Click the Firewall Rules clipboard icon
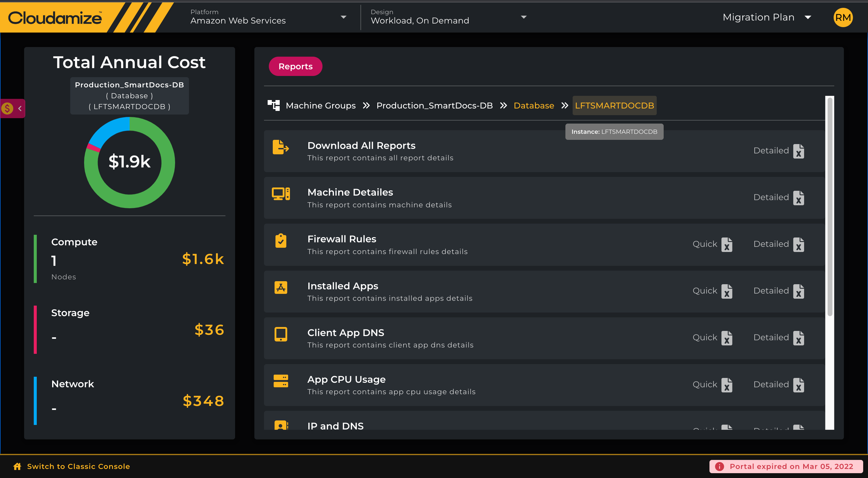The width and height of the screenshot is (868, 478). [x=281, y=241]
